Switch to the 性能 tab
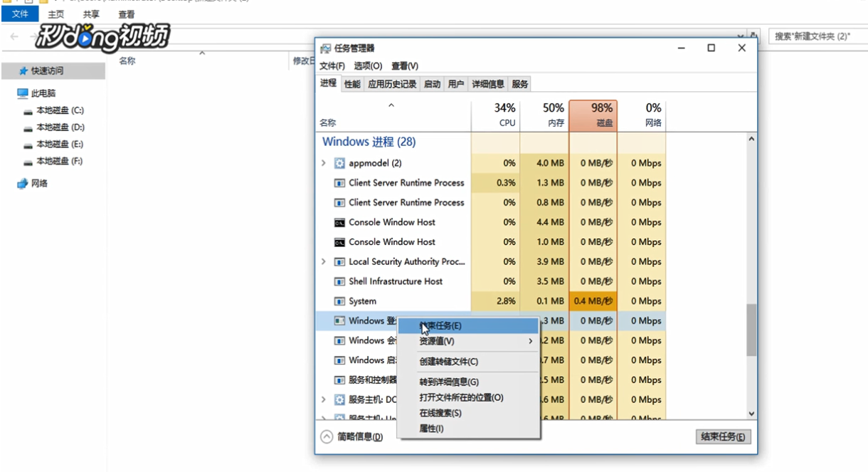This screenshot has width=868, height=472. tap(351, 83)
